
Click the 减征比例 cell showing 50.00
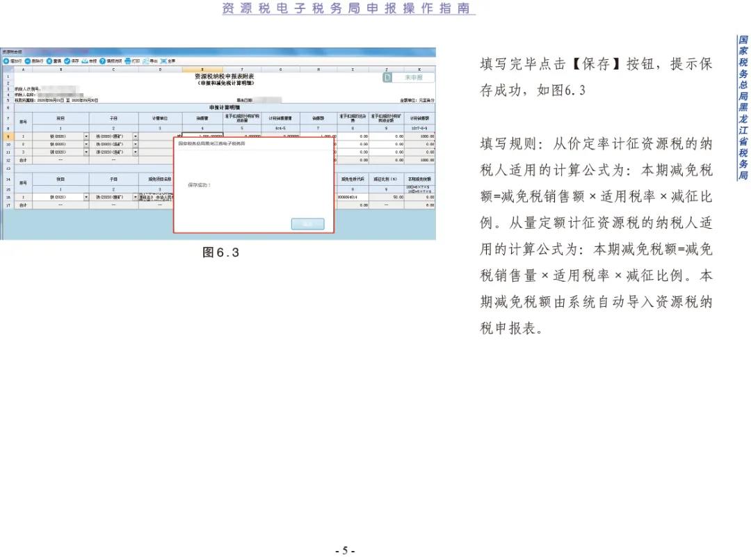pyautogui.click(x=387, y=197)
